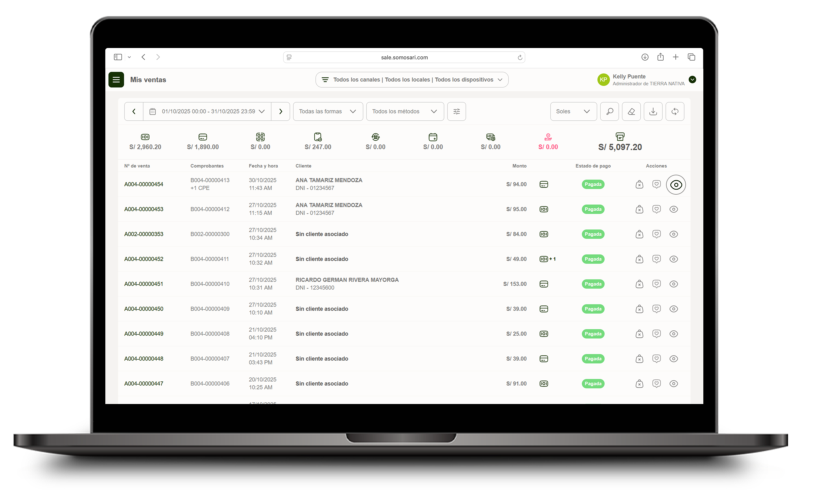
Task: Expand the Todos los canales filter dropdown
Action: (412, 80)
